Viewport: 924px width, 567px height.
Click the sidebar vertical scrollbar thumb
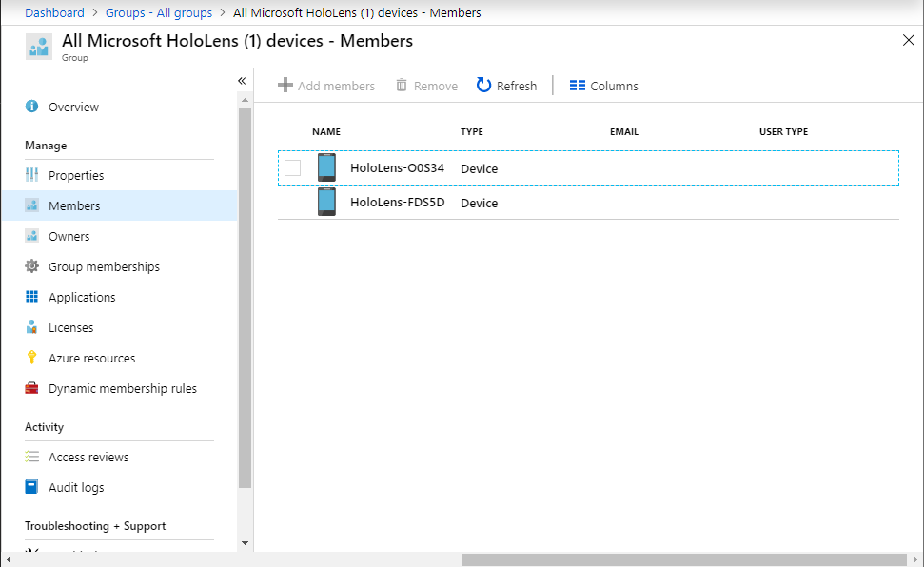246,298
